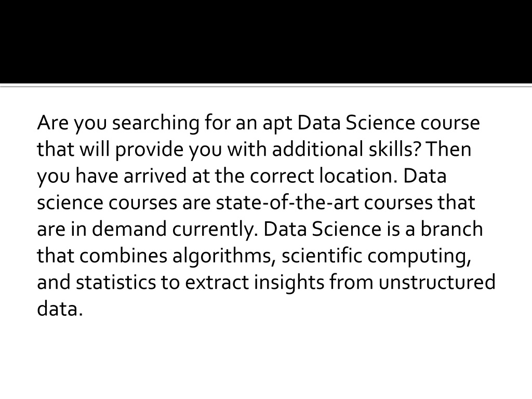532x399 pixels.
Task: Click the black title banner area
Action: (x=266, y=42)
